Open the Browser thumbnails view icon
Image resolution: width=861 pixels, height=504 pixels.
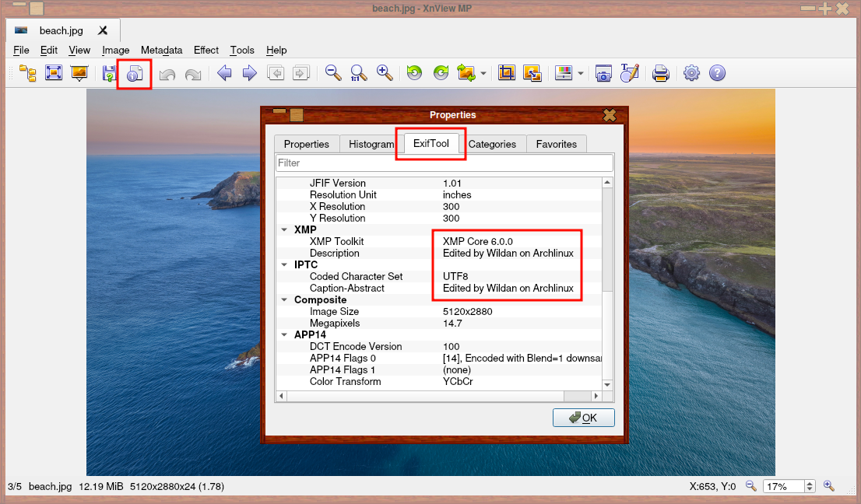coord(28,73)
